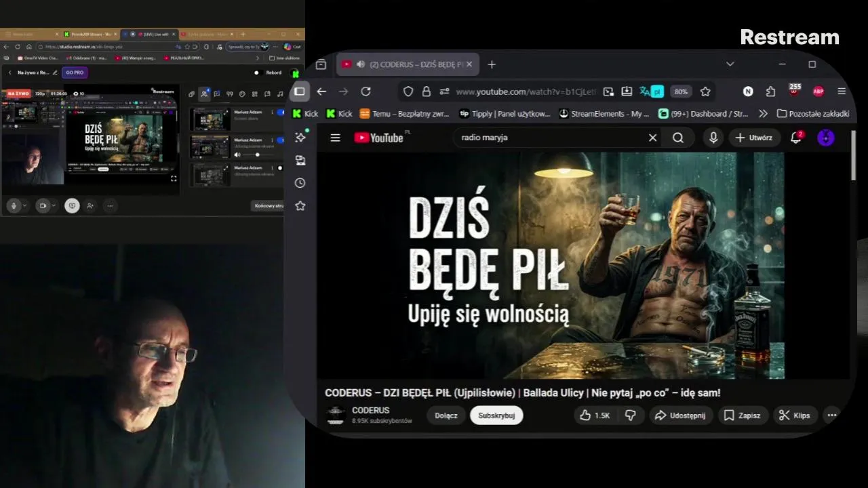Viewport: 868px width, 488px height.
Task: Open YouTube notifications bell
Action: (x=796, y=138)
